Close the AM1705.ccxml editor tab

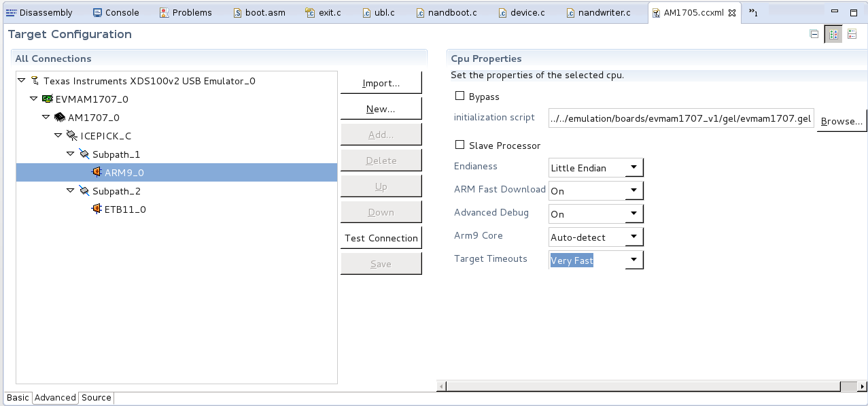pos(732,13)
